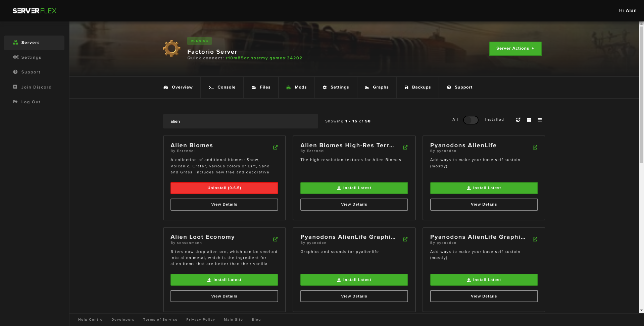This screenshot has width=644, height=326.
Task: Open the Overview tab
Action: 178,87
